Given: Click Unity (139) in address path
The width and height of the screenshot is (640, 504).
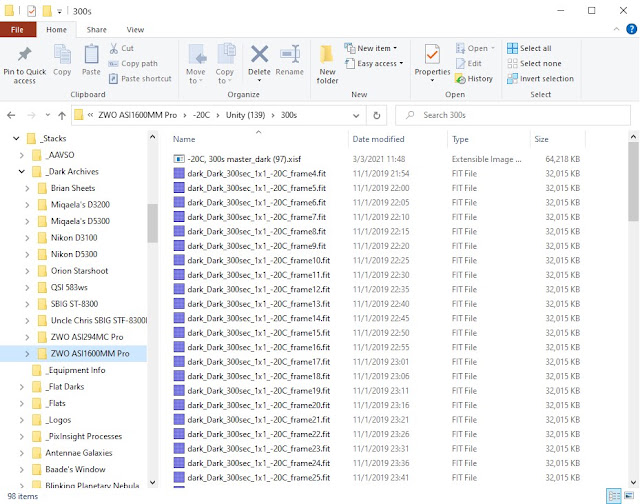Looking at the screenshot, I should tap(245, 115).
